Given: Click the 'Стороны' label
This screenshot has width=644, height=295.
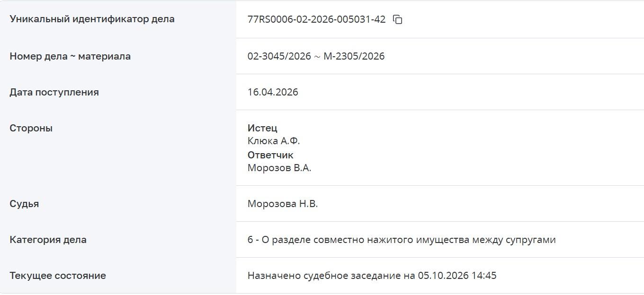Looking at the screenshot, I should tap(31, 128).
